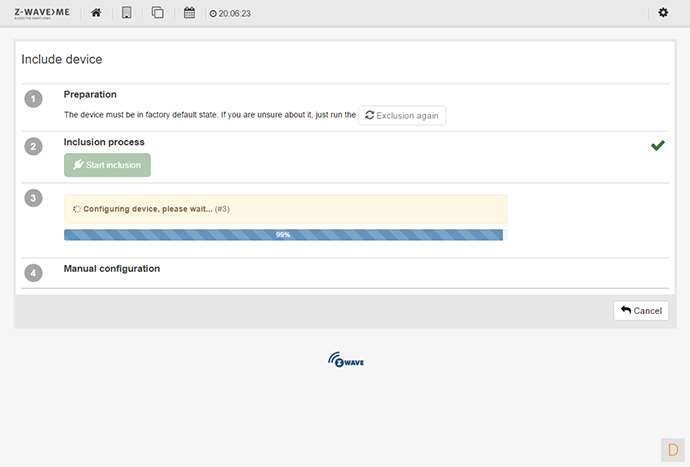Open the Z-Wave.Me logo home link
690x467 pixels.
[x=42, y=13]
